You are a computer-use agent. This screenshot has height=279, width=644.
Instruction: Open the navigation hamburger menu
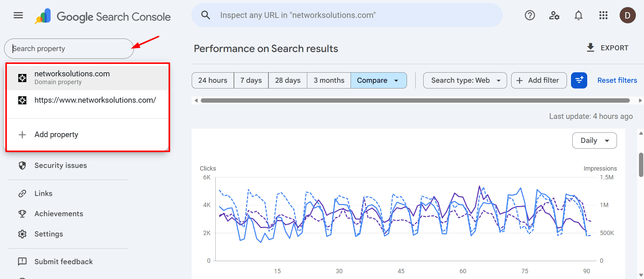click(x=18, y=15)
